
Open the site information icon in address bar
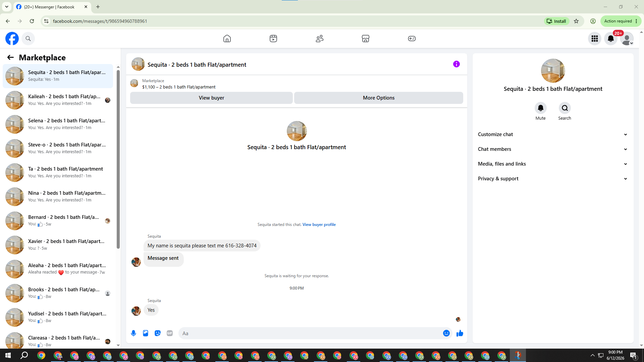pos(46,21)
